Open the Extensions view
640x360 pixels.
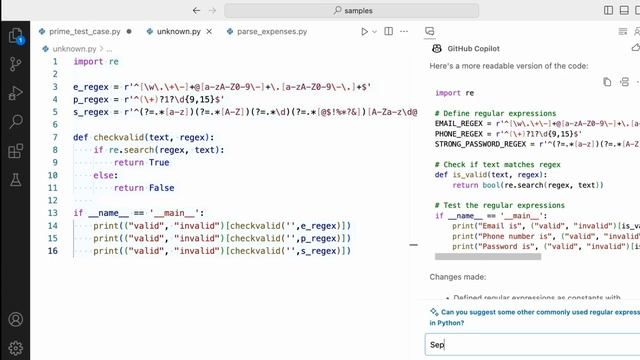[16, 151]
